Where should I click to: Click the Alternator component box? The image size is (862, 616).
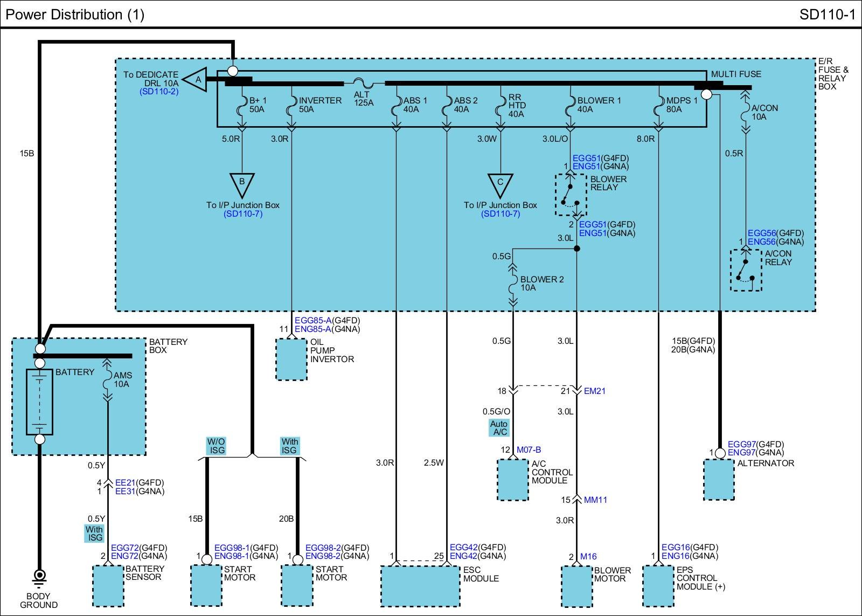pos(719,479)
